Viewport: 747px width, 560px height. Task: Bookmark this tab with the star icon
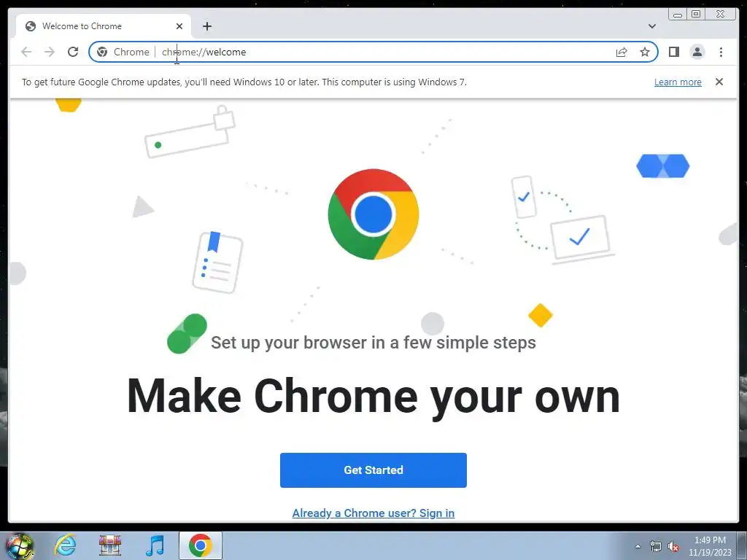coord(645,52)
